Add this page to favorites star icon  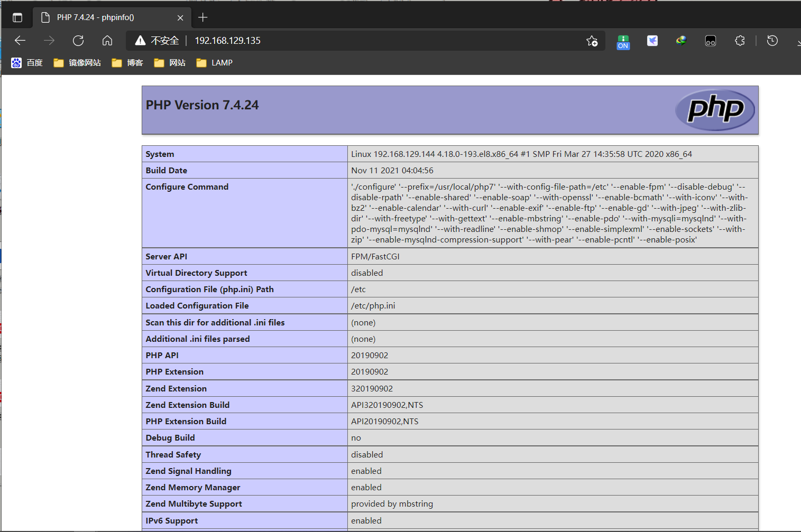[592, 41]
